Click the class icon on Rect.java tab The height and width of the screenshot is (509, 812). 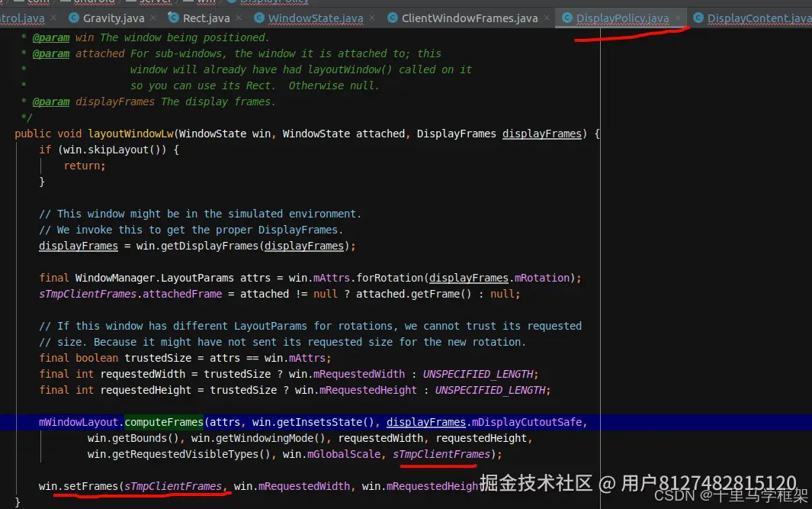pos(174,18)
